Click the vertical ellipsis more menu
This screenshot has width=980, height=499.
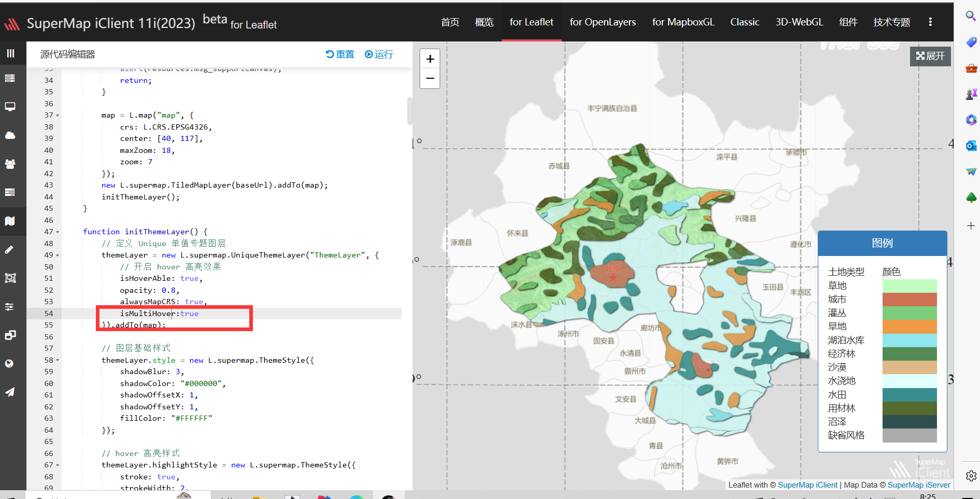[930, 22]
